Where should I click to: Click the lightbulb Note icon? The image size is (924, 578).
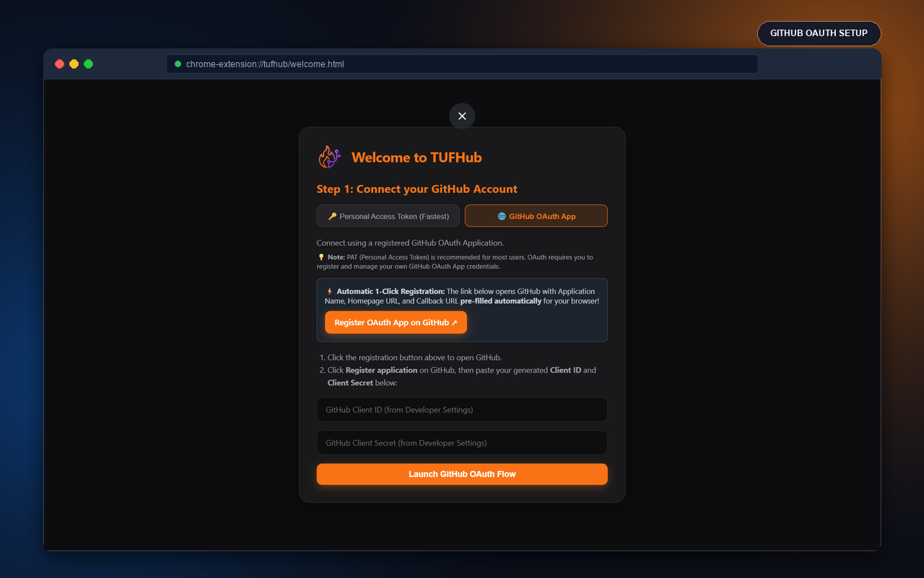pyautogui.click(x=321, y=257)
